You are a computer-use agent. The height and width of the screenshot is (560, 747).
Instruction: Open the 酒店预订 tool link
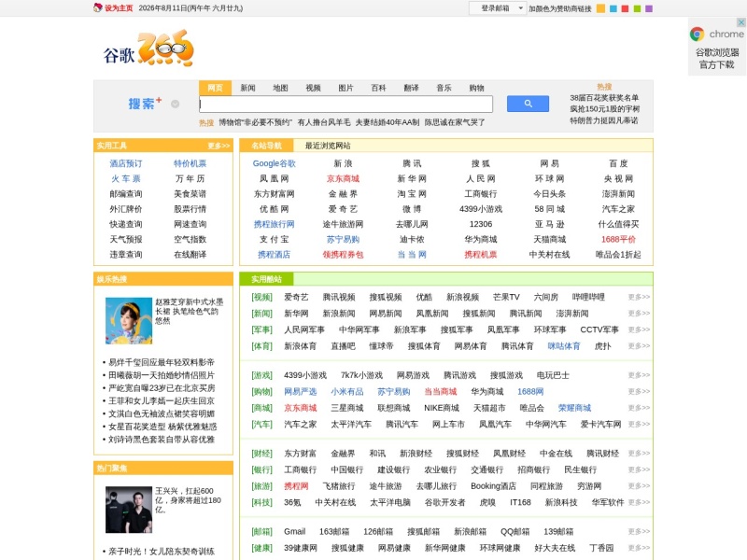click(126, 163)
